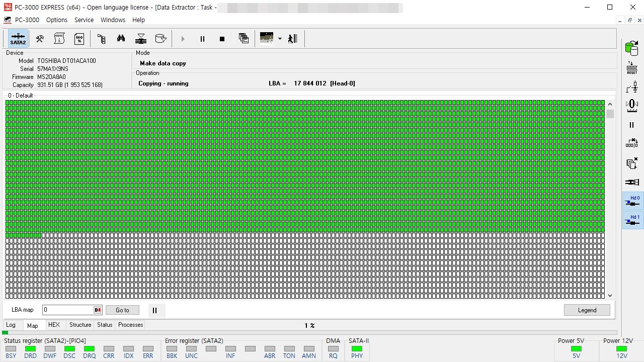Click the Legend button
This screenshot has width=644, height=362.
(x=587, y=310)
